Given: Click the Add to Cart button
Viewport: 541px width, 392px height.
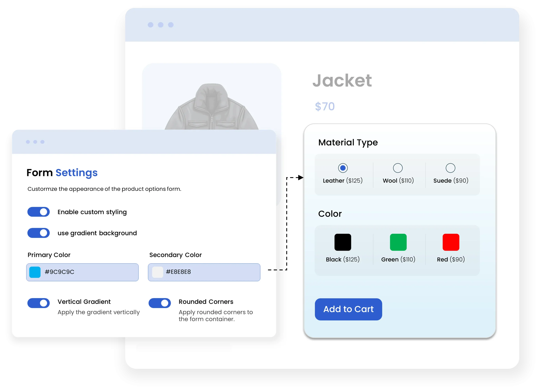Looking at the screenshot, I should [x=348, y=309].
